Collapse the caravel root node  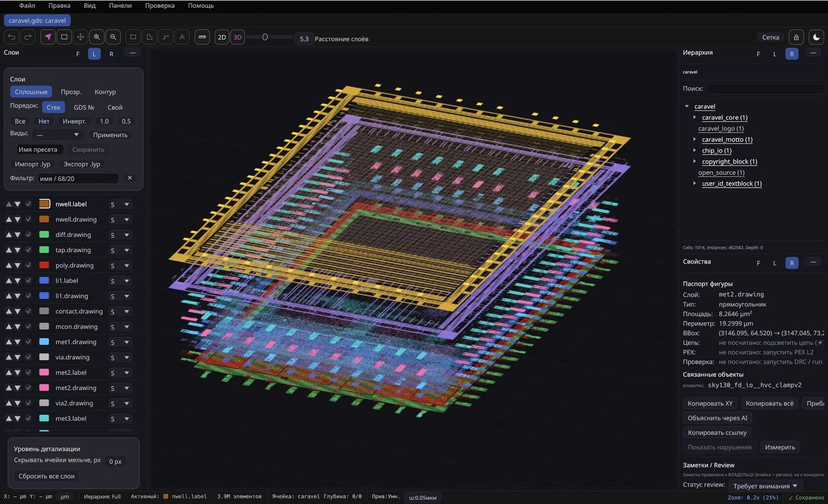click(x=687, y=106)
